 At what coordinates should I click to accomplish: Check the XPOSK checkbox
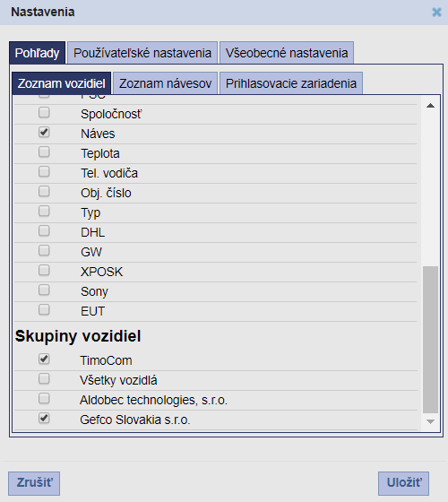pyautogui.click(x=44, y=270)
